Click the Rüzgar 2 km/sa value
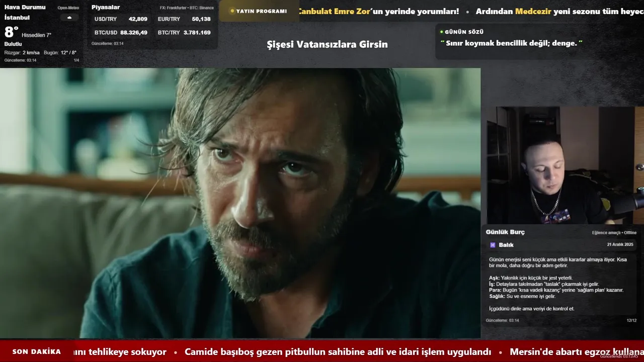Image resolution: width=644 pixels, height=362 pixels. (x=22, y=52)
